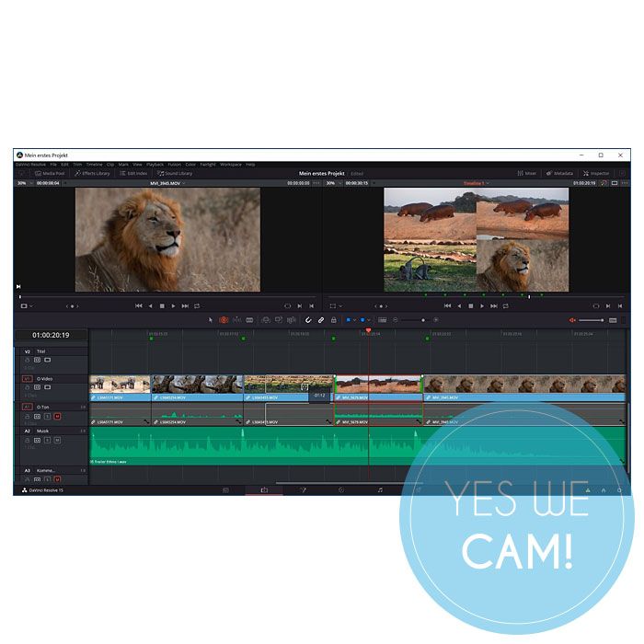Open the Media Pool panel
The width and height of the screenshot is (644, 644).
click(50, 173)
